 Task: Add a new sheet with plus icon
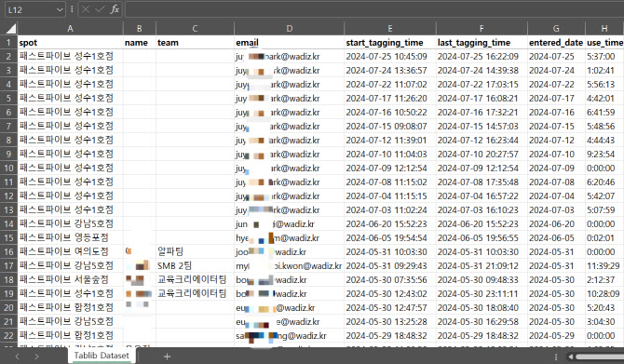point(167,357)
